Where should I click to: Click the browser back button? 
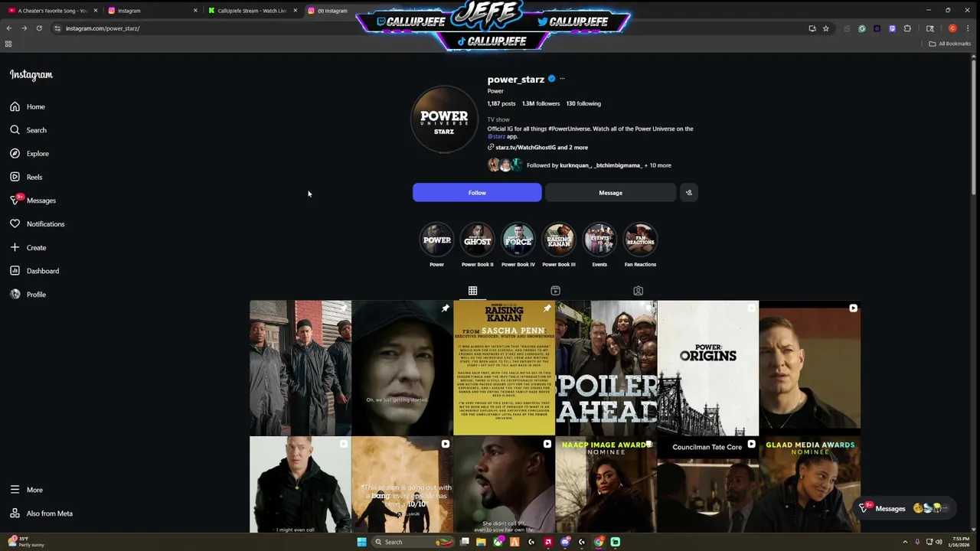tap(9, 28)
